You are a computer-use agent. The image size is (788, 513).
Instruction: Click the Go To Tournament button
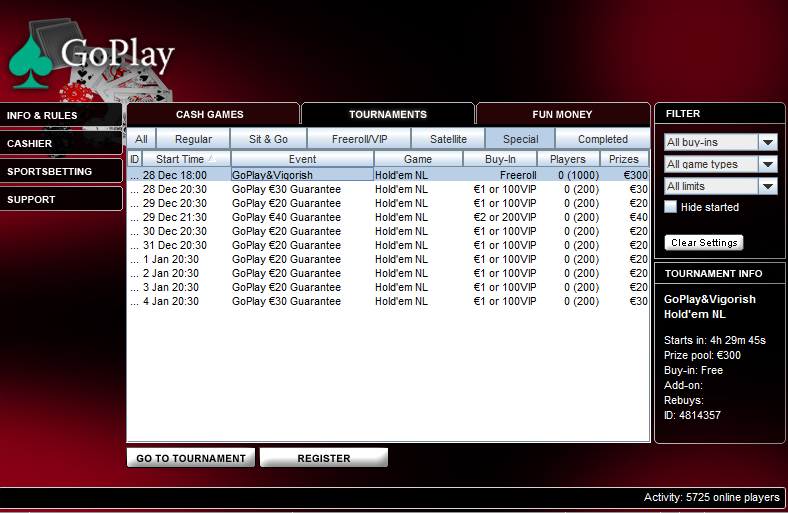pyautogui.click(x=191, y=458)
